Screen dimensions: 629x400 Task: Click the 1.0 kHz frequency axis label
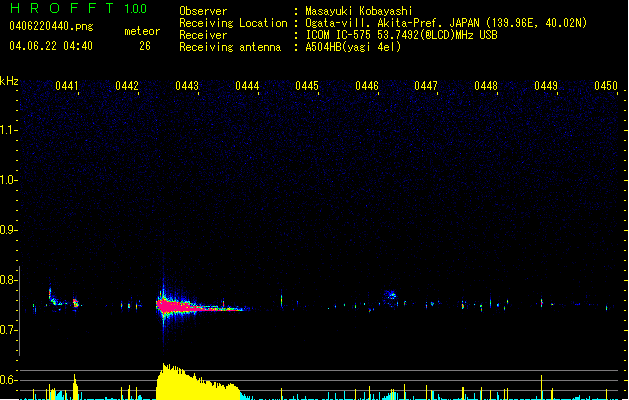pyautogui.click(x=8, y=180)
